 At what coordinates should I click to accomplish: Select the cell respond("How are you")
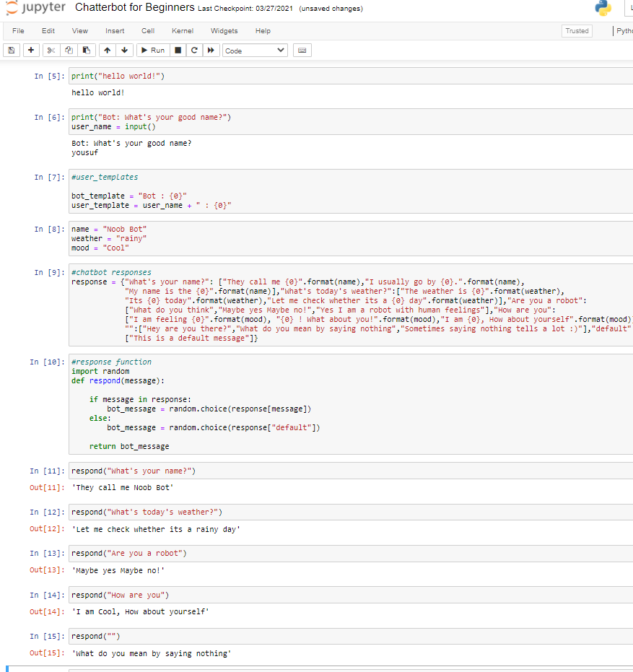tap(351, 595)
